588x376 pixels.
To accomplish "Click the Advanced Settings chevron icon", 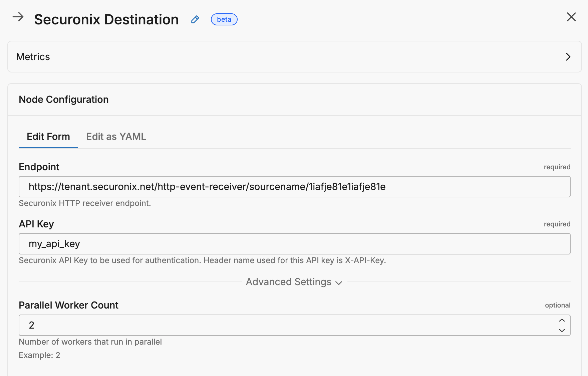I will pos(339,283).
